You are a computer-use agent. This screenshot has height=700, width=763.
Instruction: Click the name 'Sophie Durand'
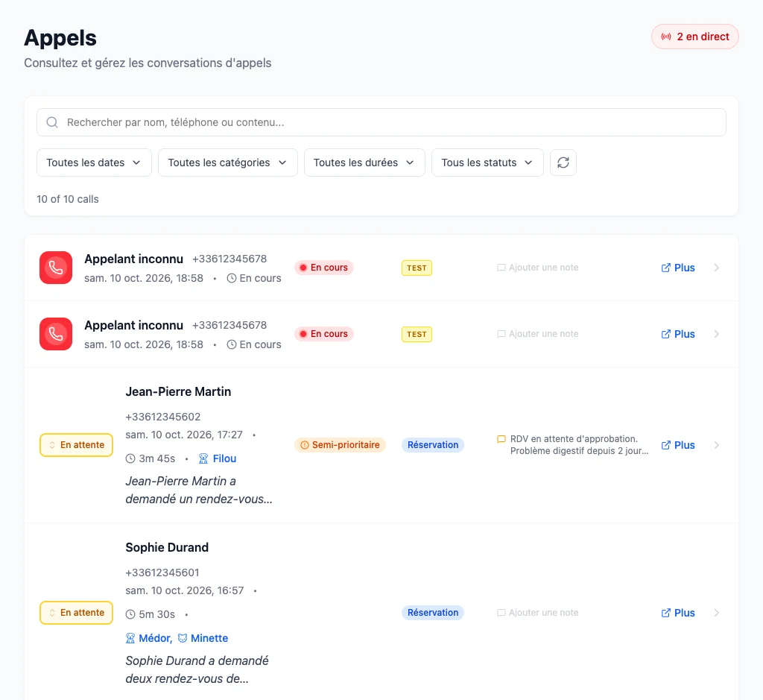click(x=167, y=548)
